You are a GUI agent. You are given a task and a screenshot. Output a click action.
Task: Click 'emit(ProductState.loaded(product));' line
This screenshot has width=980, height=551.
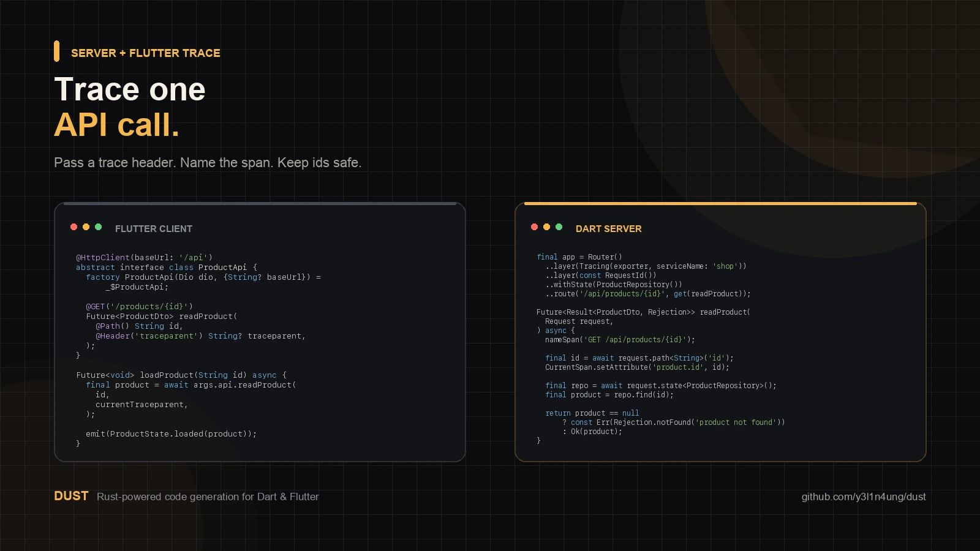pyautogui.click(x=171, y=434)
